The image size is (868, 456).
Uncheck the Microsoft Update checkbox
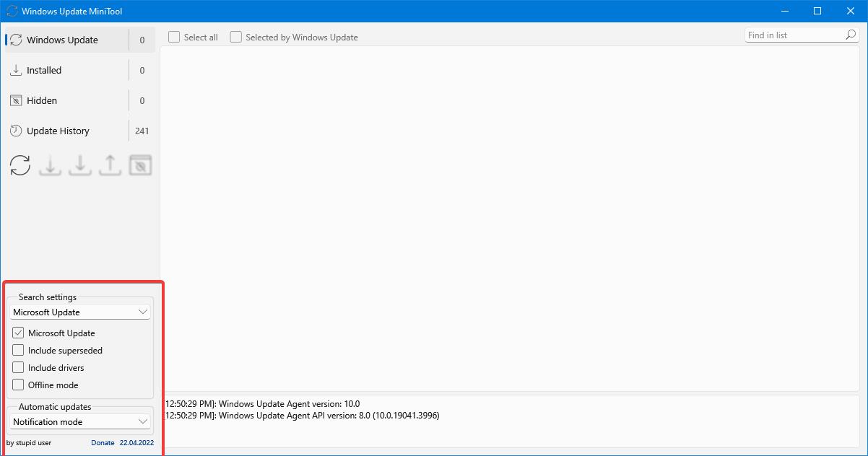(x=18, y=333)
